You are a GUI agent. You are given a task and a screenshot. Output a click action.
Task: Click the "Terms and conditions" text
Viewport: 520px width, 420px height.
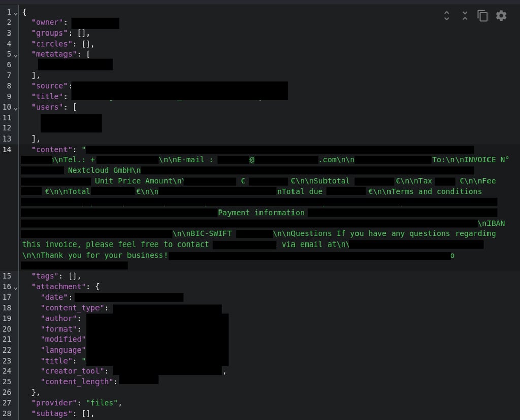437,191
